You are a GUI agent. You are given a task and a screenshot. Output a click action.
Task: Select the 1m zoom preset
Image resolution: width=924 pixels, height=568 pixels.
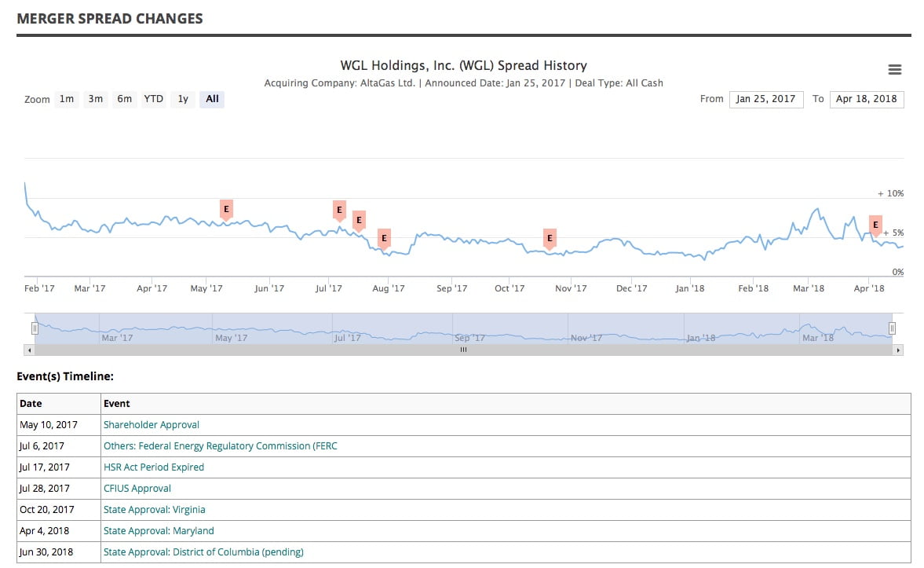tap(67, 99)
